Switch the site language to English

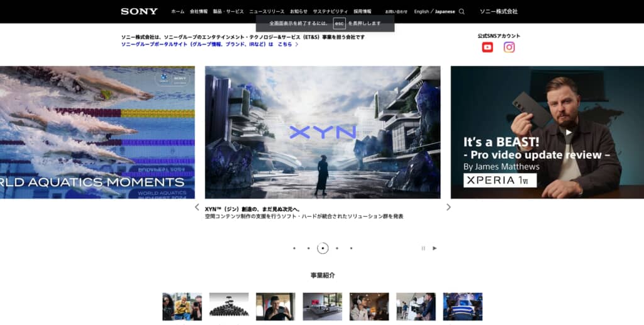pyautogui.click(x=421, y=11)
